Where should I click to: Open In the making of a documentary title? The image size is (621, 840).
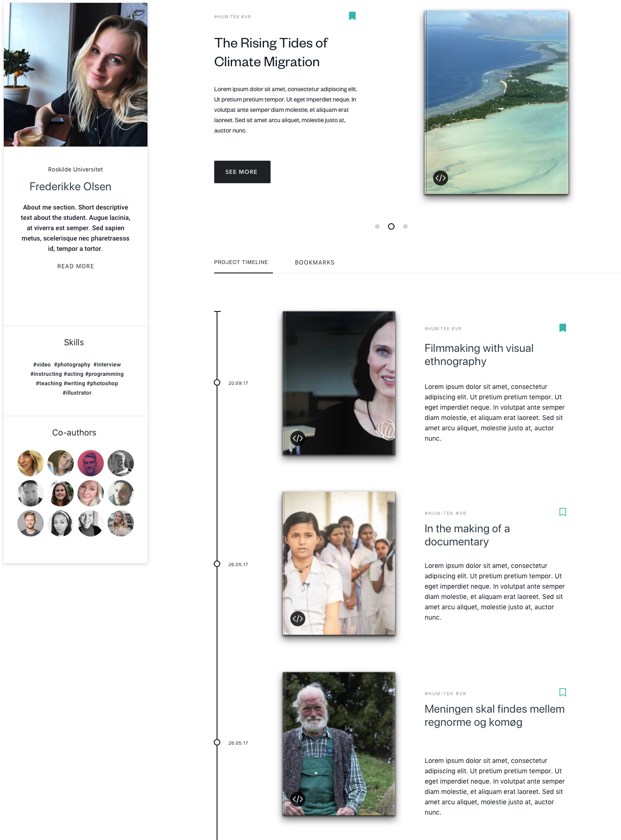coord(467,535)
